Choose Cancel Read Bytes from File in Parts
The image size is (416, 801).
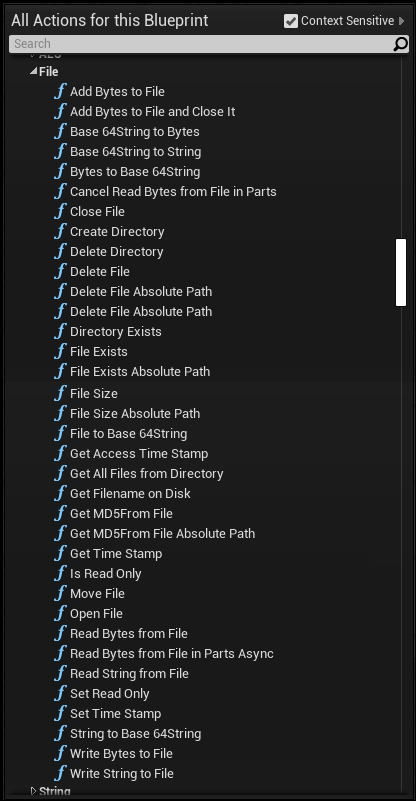[x=173, y=192]
